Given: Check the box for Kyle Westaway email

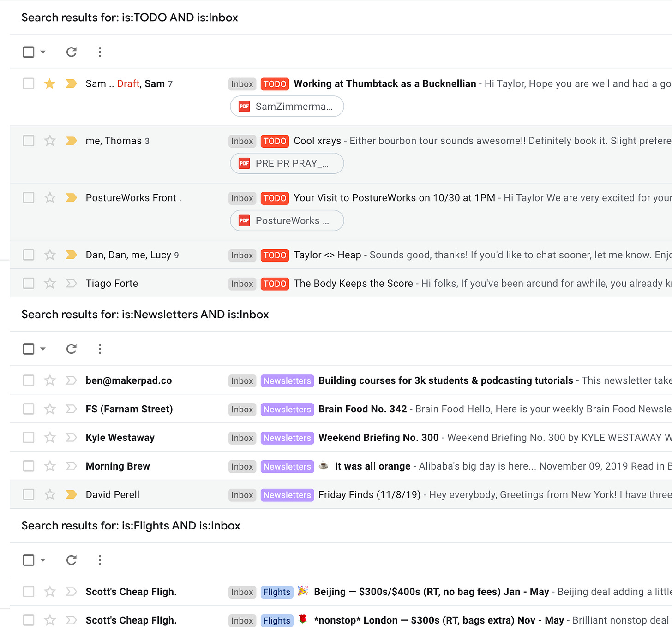Looking at the screenshot, I should [x=29, y=438].
